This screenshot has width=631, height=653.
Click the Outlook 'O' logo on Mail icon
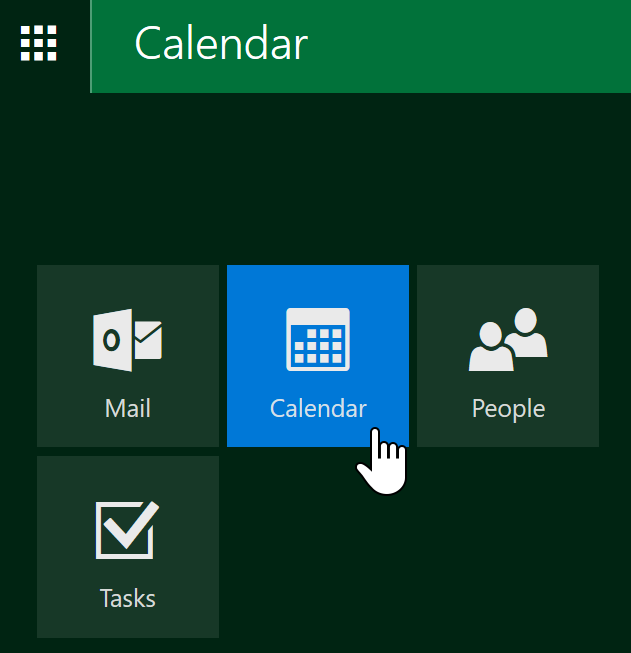coord(111,340)
